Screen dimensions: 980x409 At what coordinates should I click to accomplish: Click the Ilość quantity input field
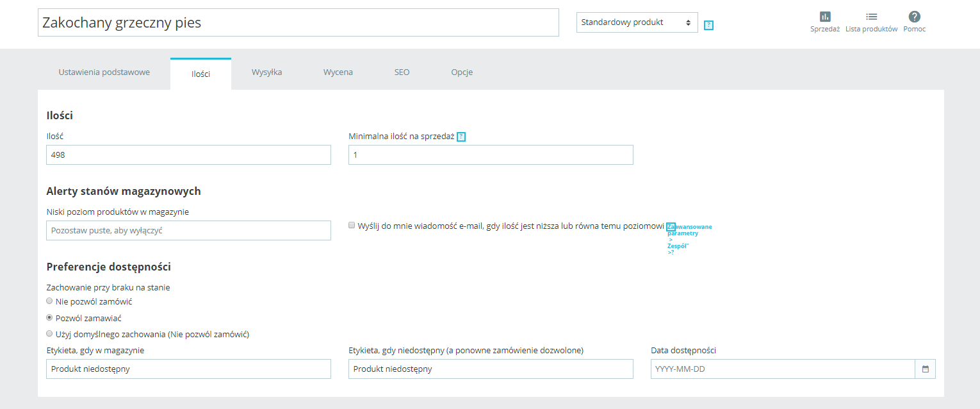point(188,155)
